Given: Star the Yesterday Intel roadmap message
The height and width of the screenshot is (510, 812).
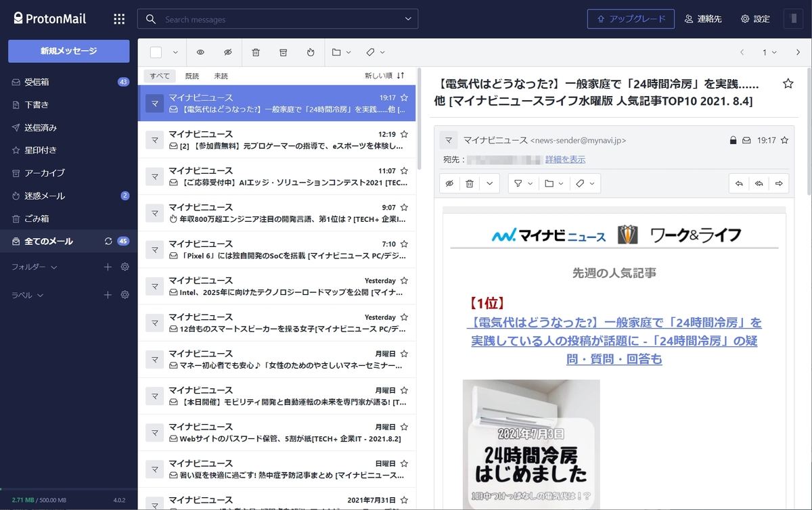Looking at the screenshot, I should pyautogui.click(x=404, y=280).
